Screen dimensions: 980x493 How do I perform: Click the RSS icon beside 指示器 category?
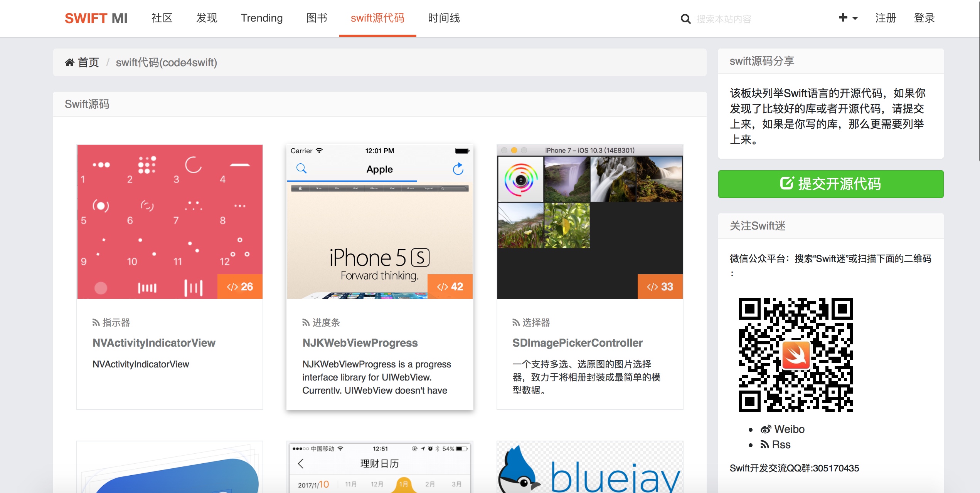point(96,323)
